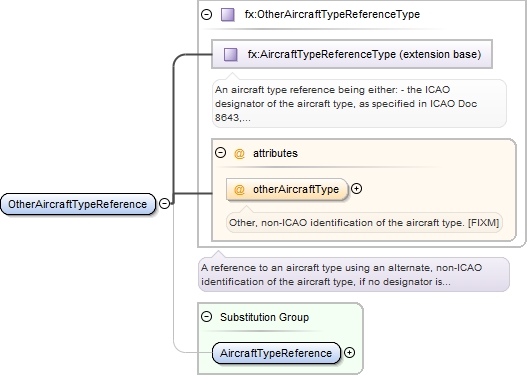Image resolution: width=528 pixels, height=376 pixels.
Task: Click the orange @ icon next to attributes
Action: pos(239,153)
